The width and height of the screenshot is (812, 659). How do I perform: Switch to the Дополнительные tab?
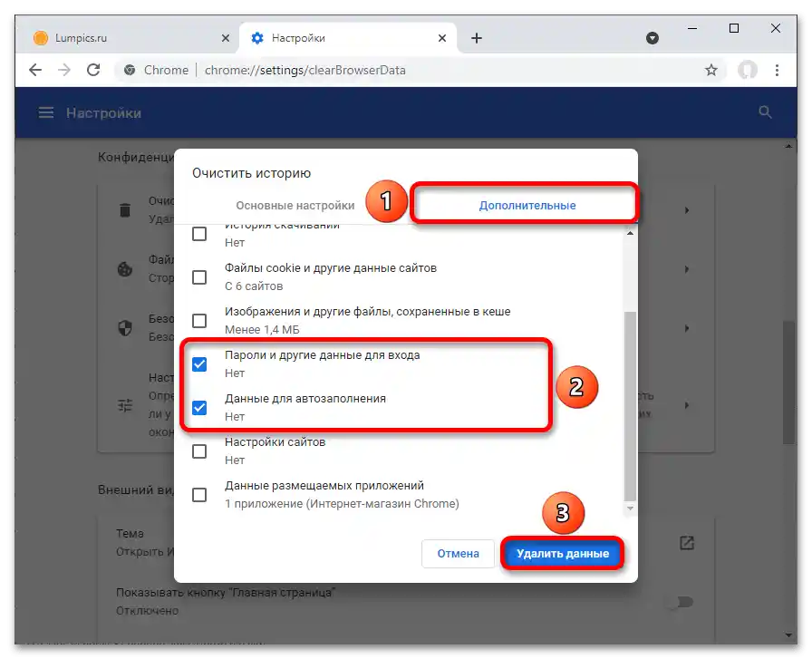point(527,205)
